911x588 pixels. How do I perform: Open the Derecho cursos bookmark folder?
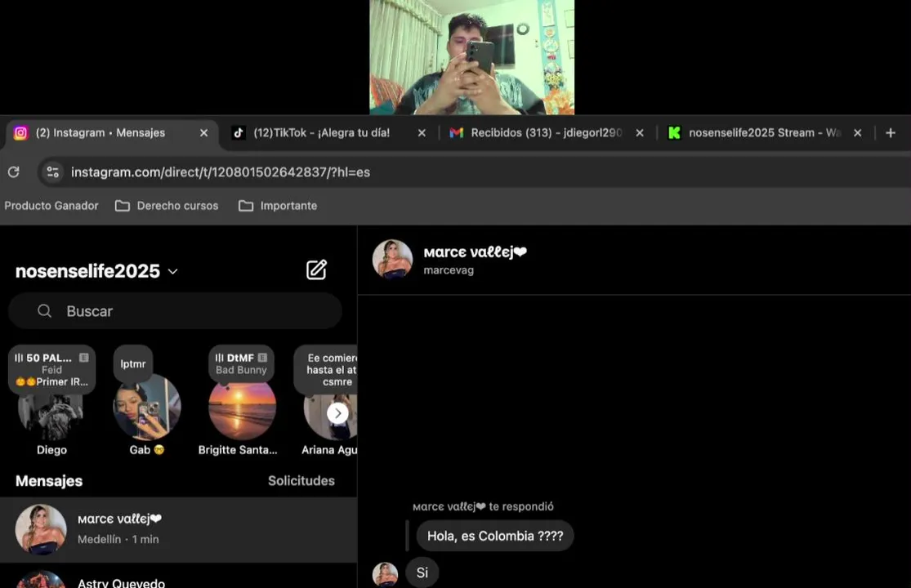[x=167, y=206]
